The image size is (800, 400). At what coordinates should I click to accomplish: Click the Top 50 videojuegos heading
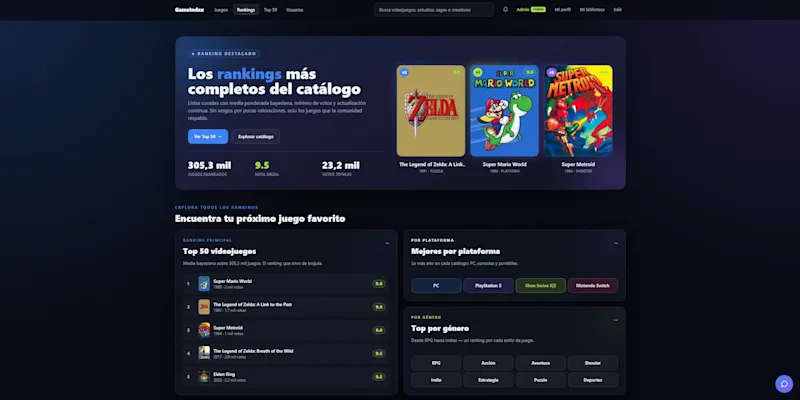219,252
